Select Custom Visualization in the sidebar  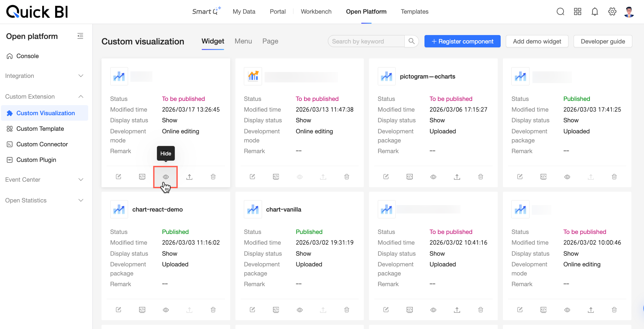coord(44,113)
